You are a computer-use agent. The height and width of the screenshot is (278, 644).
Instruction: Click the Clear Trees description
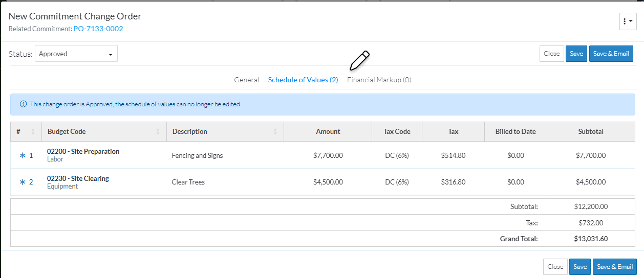(x=188, y=182)
